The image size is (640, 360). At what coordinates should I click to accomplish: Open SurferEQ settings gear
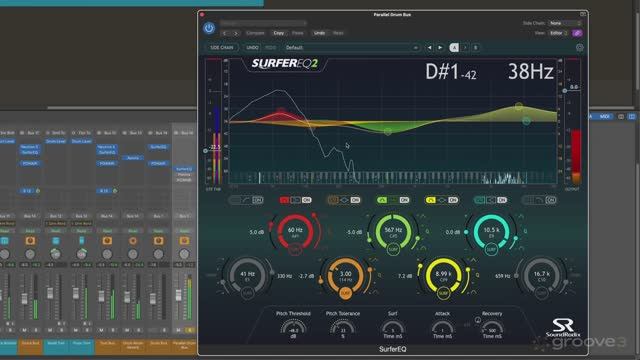580,48
